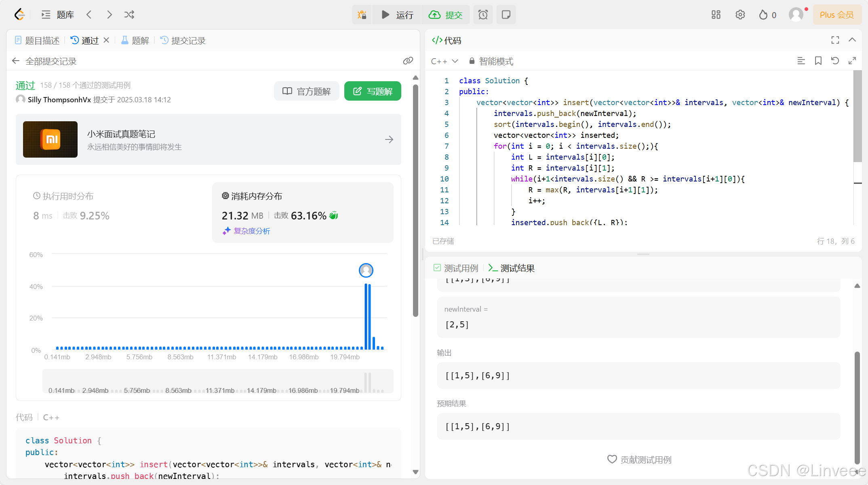
Task: Click 158 / 158 个通过的测试用例 text
Action: (x=85, y=85)
